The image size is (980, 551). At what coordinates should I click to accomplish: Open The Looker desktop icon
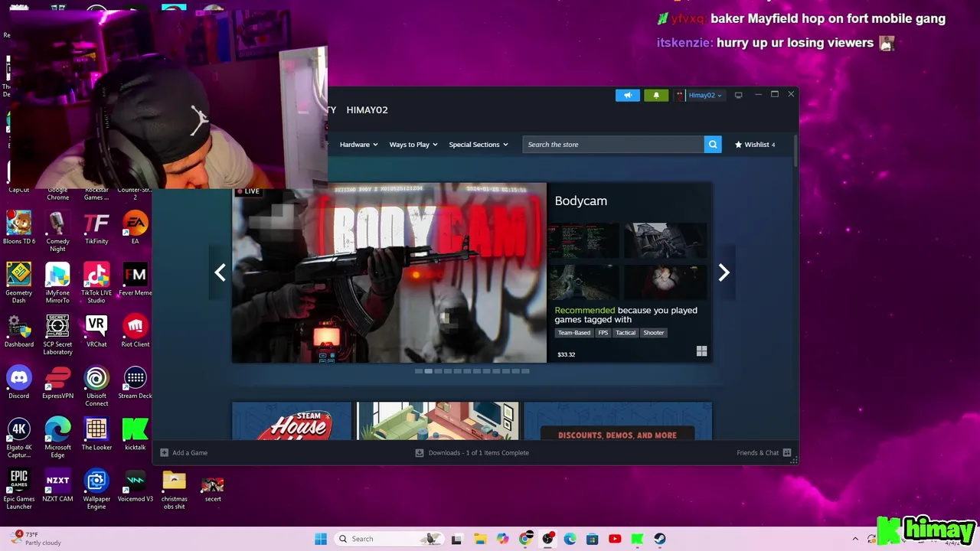coord(96,434)
